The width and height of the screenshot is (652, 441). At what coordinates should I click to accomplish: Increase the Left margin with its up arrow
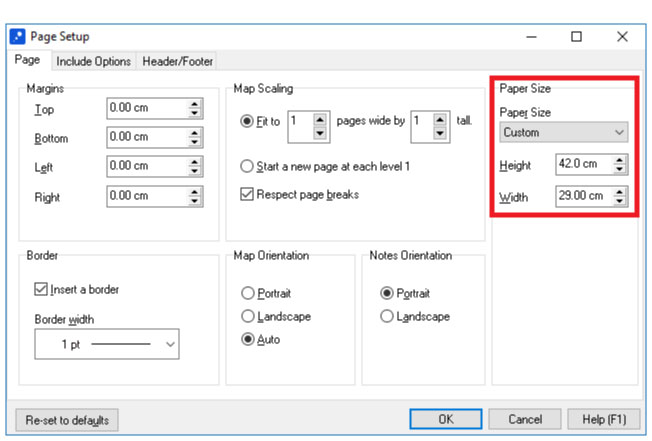click(194, 162)
